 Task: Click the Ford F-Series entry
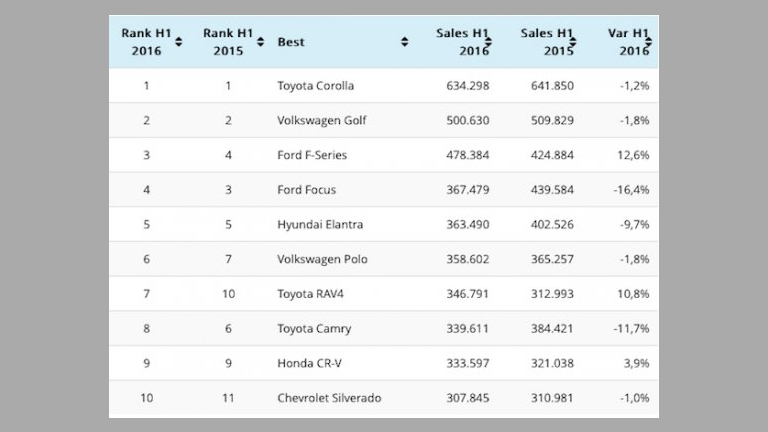(x=312, y=155)
